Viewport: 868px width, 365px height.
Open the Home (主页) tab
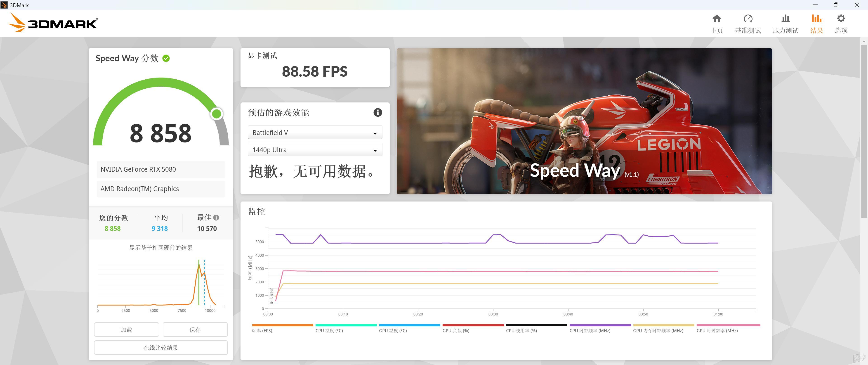coord(717,24)
